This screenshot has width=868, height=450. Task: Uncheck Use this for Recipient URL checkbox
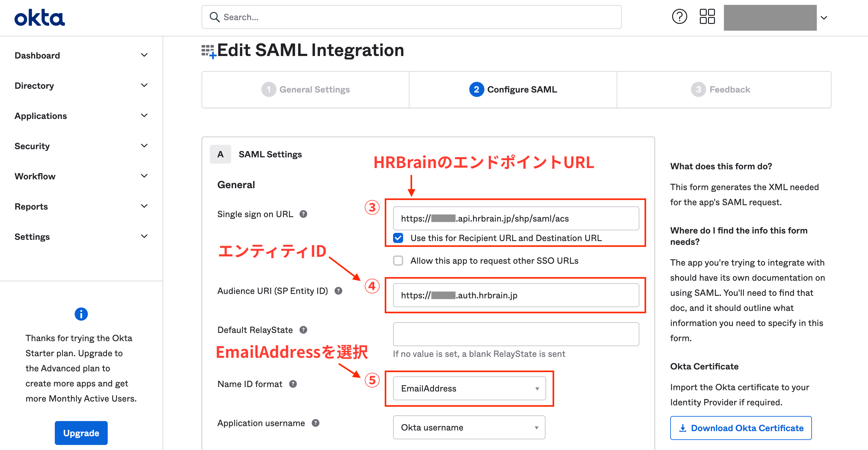[x=398, y=238]
